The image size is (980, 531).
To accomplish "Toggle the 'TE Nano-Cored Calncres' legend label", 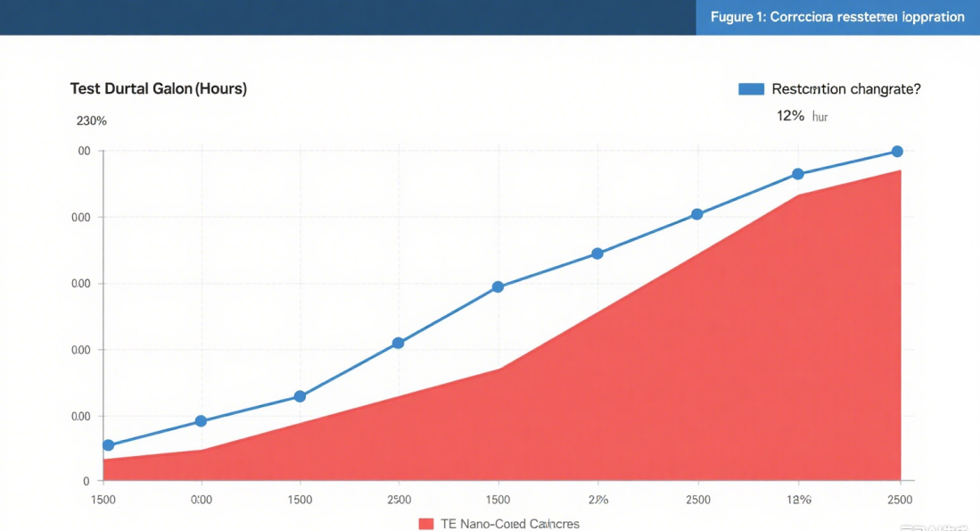I will [509, 524].
